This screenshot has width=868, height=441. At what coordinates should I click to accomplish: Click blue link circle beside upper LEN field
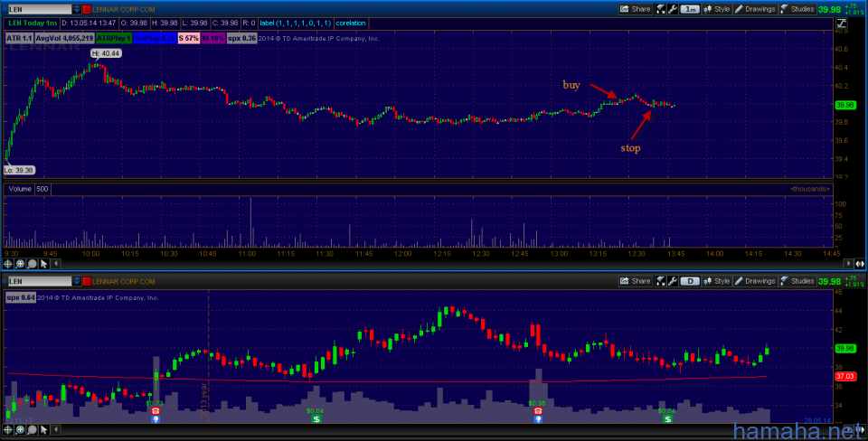point(5,9)
